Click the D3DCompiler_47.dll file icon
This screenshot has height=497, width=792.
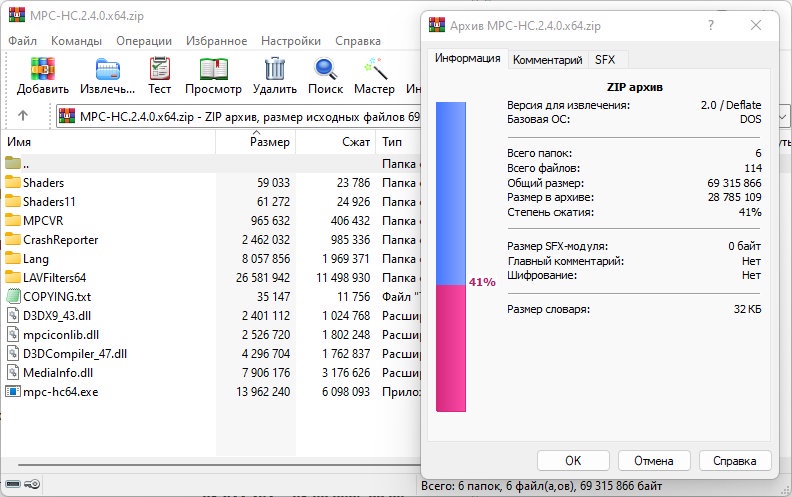(13, 353)
